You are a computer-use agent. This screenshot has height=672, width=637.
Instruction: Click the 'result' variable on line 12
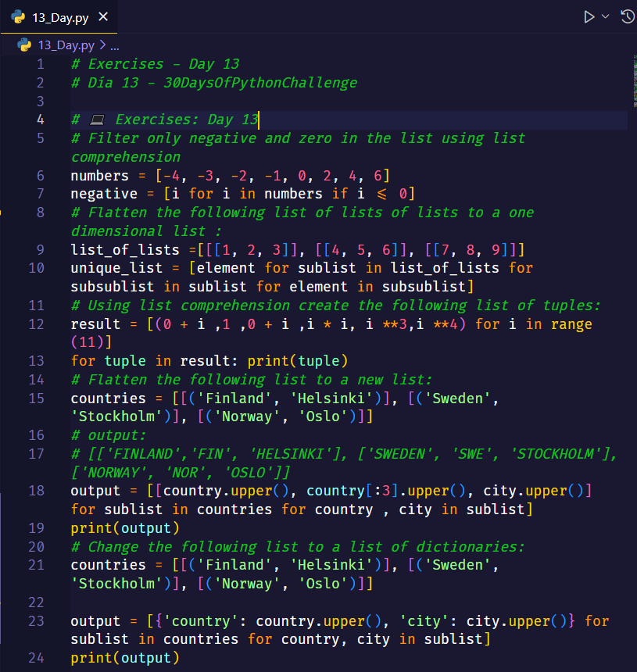click(x=95, y=324)
